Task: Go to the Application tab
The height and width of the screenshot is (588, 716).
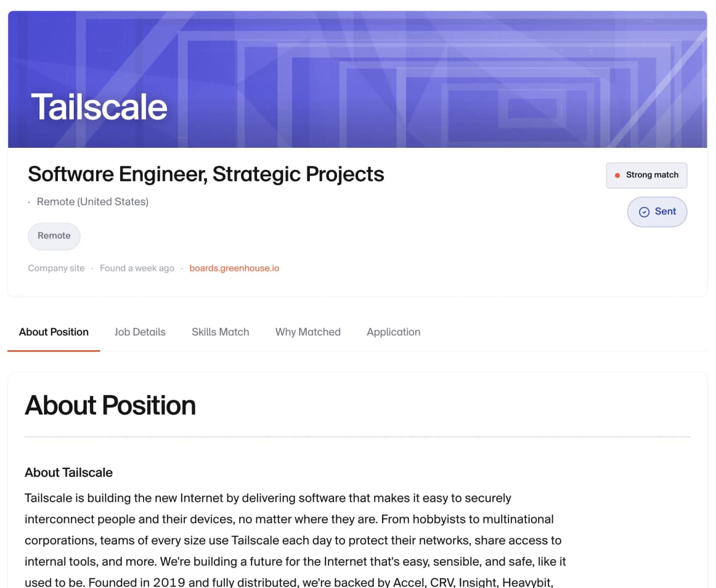Action: click(x=393, y=332)
